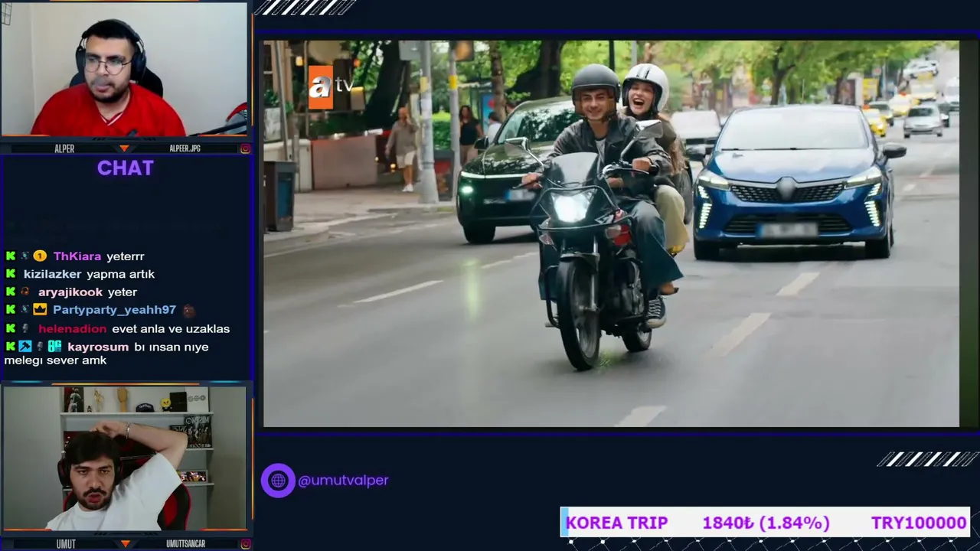Click the orange triangle under Umut's webcam
This screenshot has height=551, width=980.
click(125, 544)
